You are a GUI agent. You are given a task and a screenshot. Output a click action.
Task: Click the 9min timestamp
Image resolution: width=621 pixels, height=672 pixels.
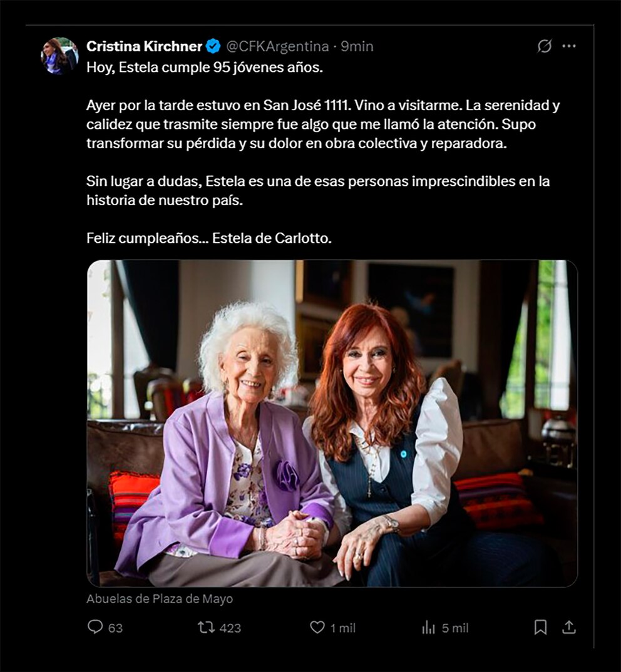tap(357, 46)
